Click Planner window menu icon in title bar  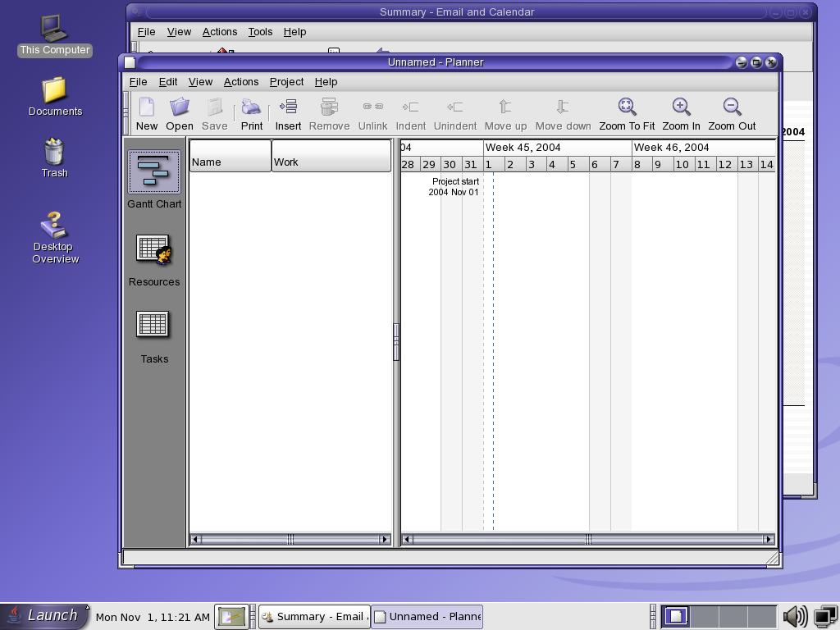coord(130,62)
